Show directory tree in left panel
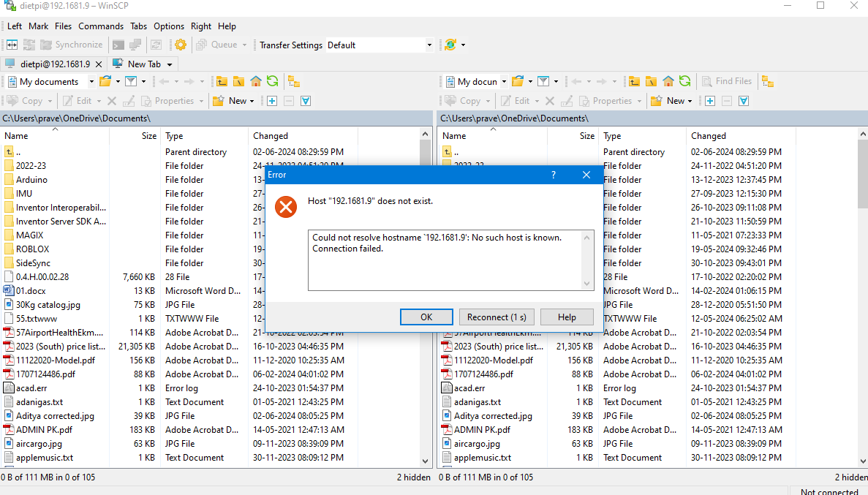 294,81
